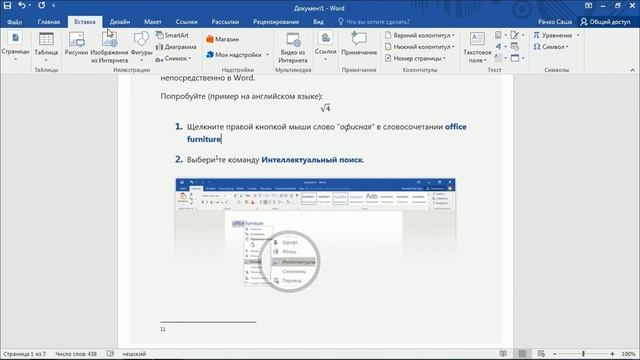This screenshot has height=360, width=640.
Task: Open the ribbon's Ссылки tab
Action: tap(186, 22)
